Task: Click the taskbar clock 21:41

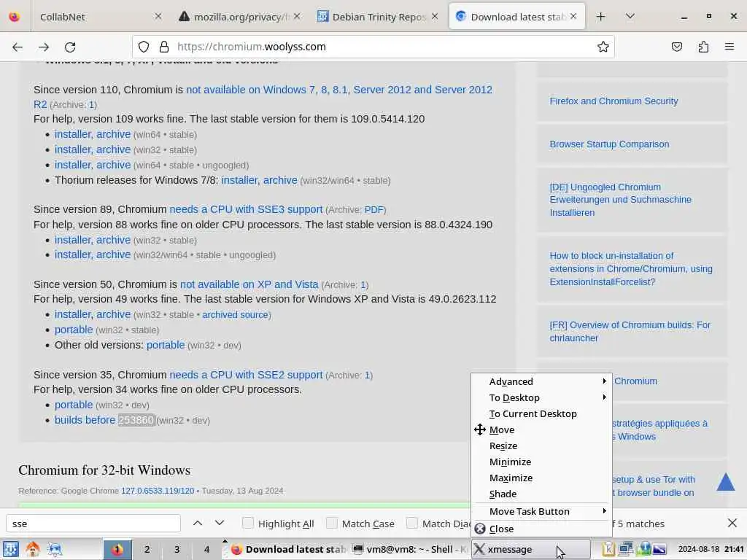Action: point(711,549)
